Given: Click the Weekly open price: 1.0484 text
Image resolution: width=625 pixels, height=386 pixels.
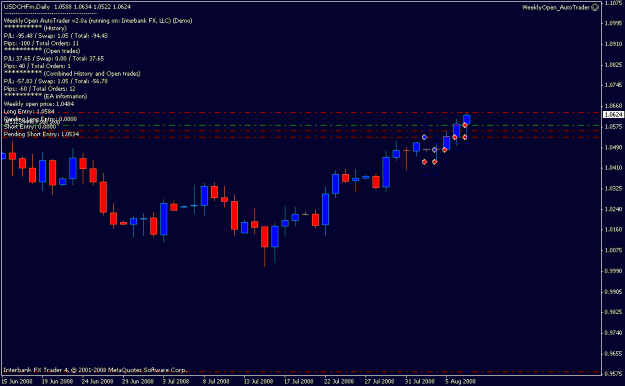Looking at the screenshot, I should (39, 104).
